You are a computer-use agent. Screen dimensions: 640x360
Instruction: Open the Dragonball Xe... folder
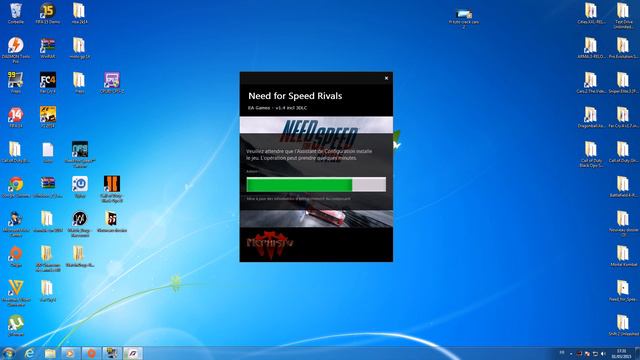pyautogui.click(x=591, y=118)
